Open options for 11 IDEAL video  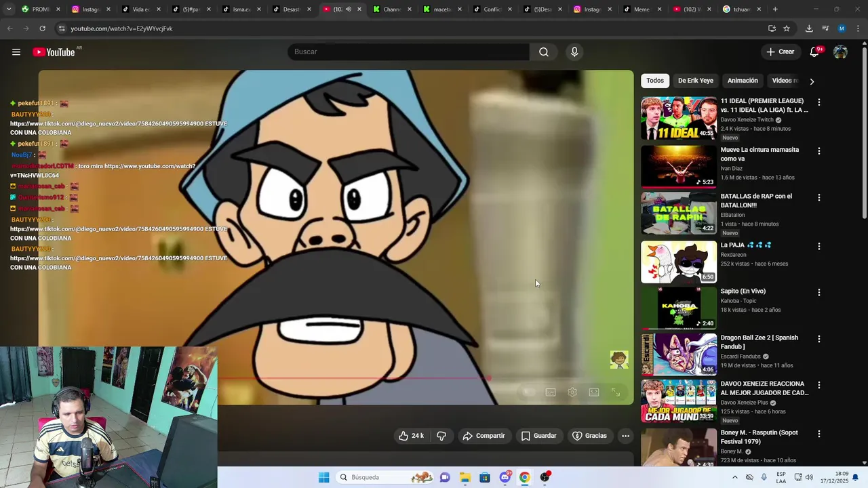point(818,102)
